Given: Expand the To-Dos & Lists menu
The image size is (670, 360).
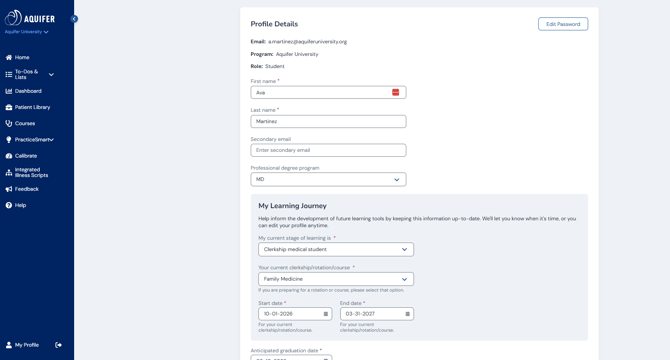Looking at the screenshot, I should (x=51, y=74).
